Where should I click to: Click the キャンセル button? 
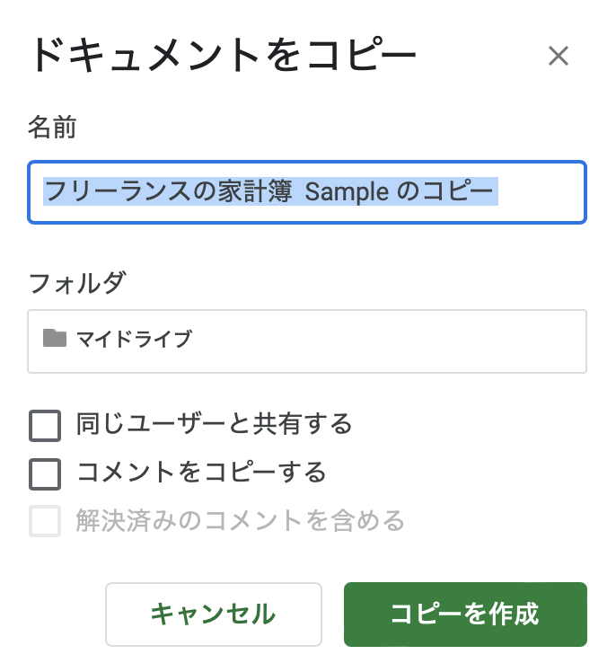click(214, 615)
